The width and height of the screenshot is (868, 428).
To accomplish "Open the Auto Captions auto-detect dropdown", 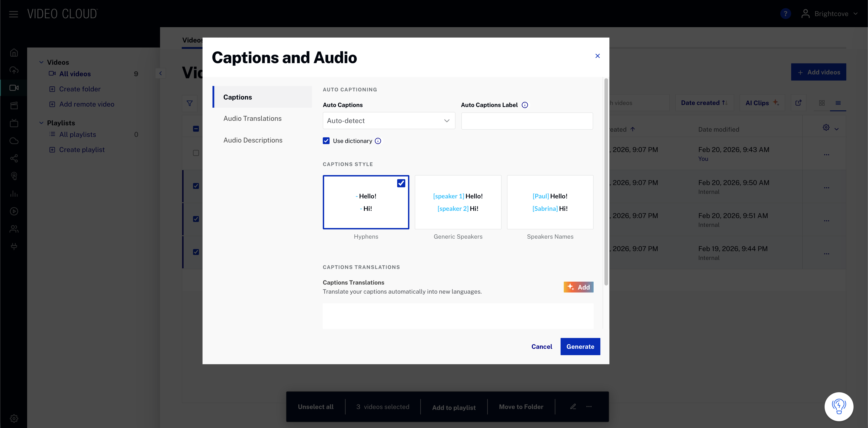I will tap(388, 120).
